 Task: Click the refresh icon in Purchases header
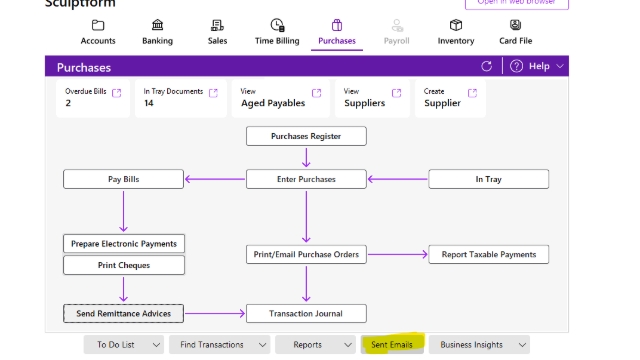click(x=487, y=66)
